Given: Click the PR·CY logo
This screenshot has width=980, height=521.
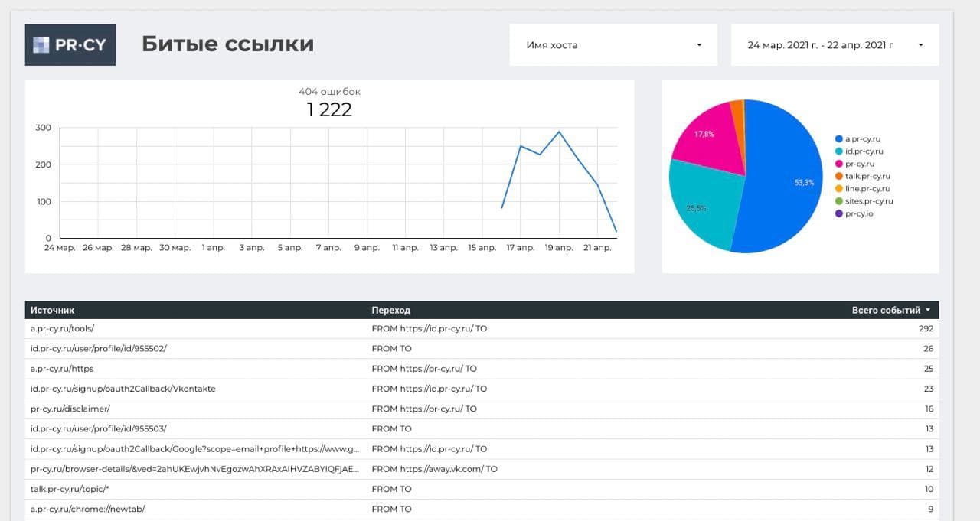Looking at the screenshot, I should pyautogui.click(x=70, y=44).
